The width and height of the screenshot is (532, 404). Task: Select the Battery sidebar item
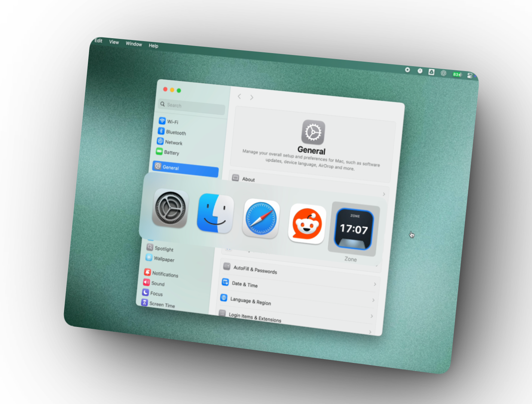click(x=167, y=152)
